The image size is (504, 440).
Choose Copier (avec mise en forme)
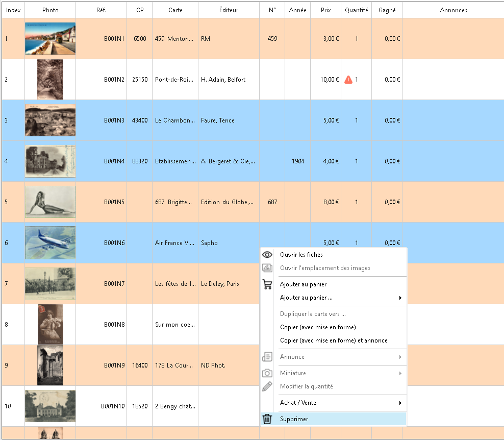pyautogui.click(x=318, y=327)
